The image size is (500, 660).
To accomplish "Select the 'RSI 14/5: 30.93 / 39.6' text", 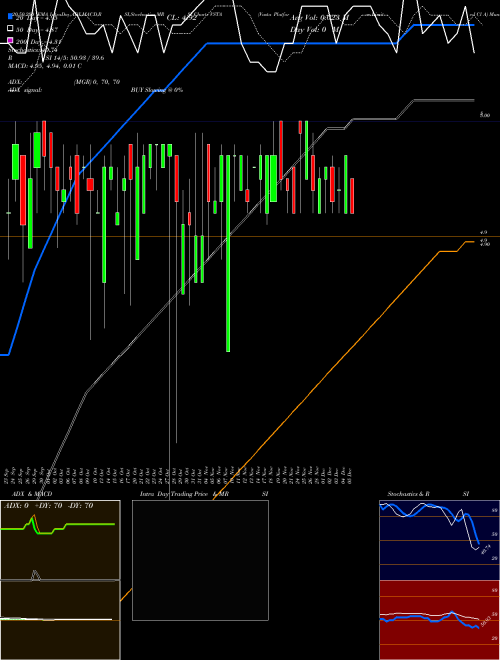I will click(x=56, y=58).
